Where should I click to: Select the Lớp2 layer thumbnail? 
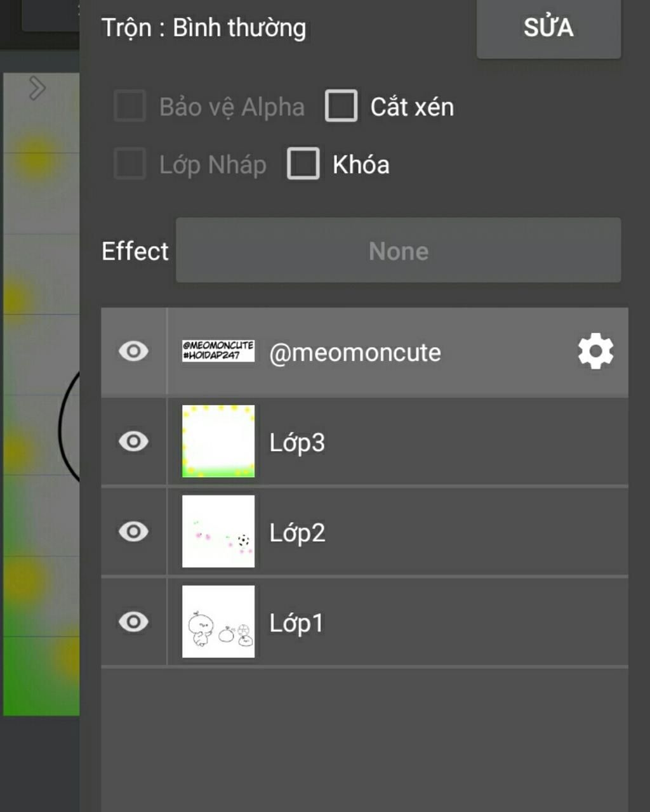point(218,532)
